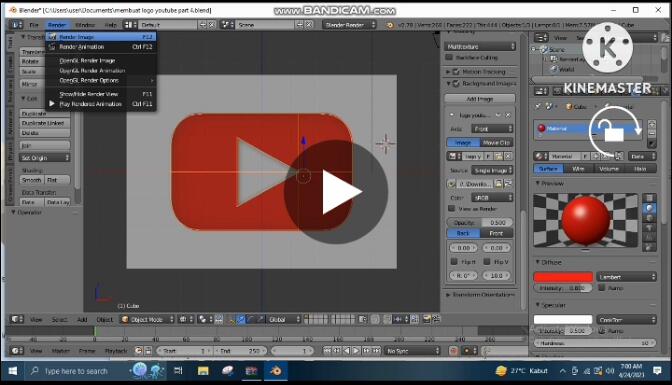Image resolution: width=672 pixels, height=385 pixels.
Task: Enable View as Render checkbox
Action: click(x=451, y=208)
